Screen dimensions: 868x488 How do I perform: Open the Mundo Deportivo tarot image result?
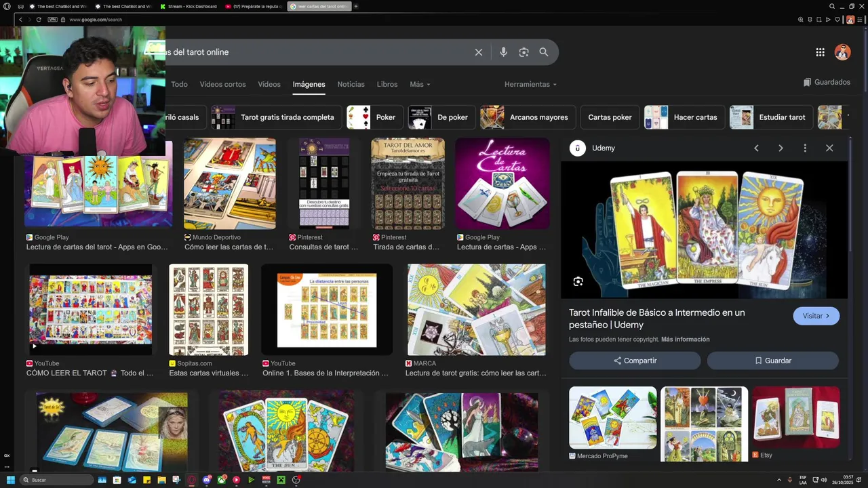[x=230, y=184]
